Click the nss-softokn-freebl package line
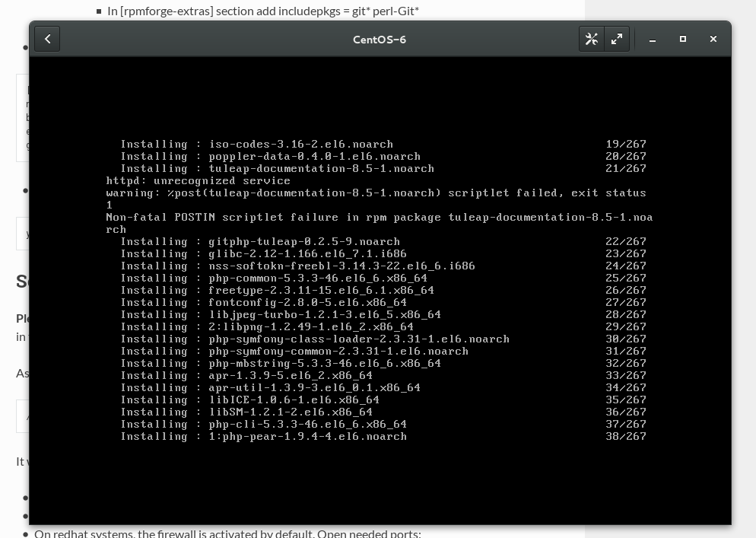The width and height of the screenshot is (756, 538). [383, 266]
